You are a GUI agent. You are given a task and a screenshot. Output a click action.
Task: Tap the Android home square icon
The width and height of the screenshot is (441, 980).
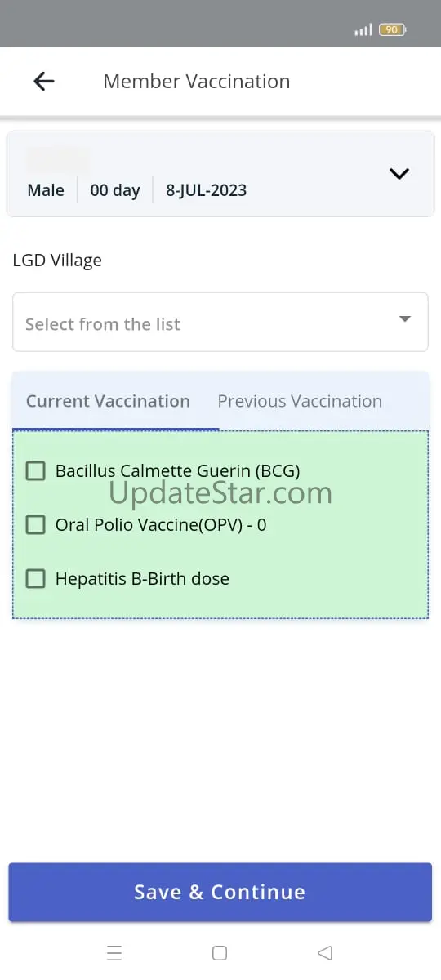point(220,953)
